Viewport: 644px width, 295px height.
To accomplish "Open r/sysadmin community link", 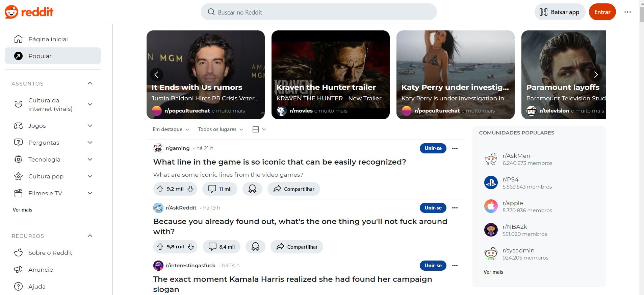I will 518,250.
